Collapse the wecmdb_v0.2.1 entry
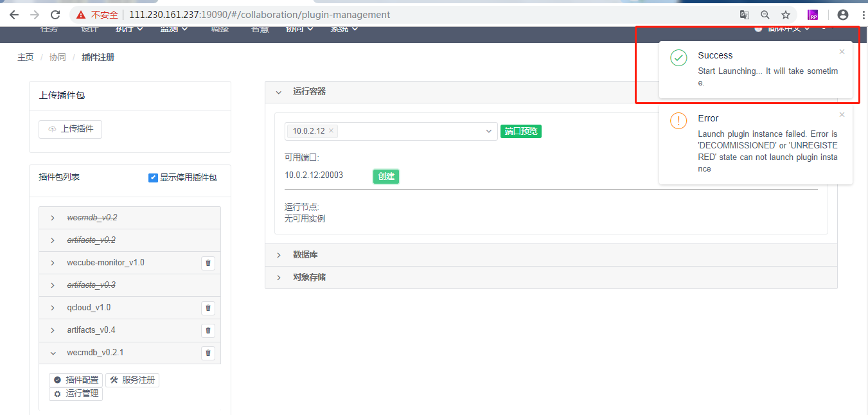The width and height of the screenshot is (868, 415). click(x=53, y=353)
